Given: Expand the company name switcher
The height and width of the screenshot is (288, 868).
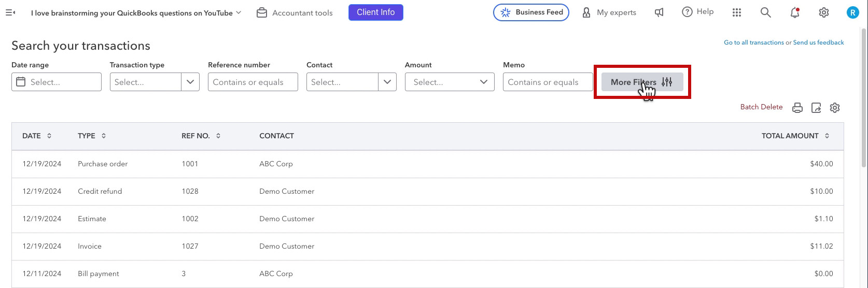Looking at the screenshot, I should coord(136,13).
